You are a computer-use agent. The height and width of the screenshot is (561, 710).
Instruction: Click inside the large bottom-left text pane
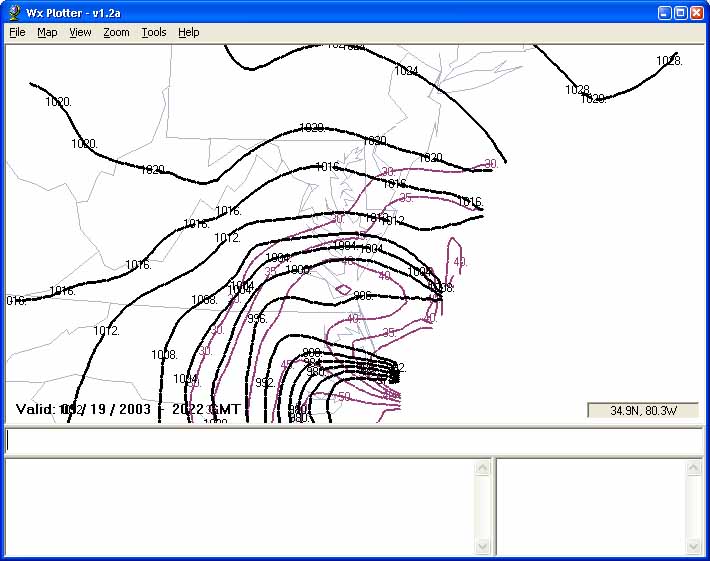[x=240, y=506]
